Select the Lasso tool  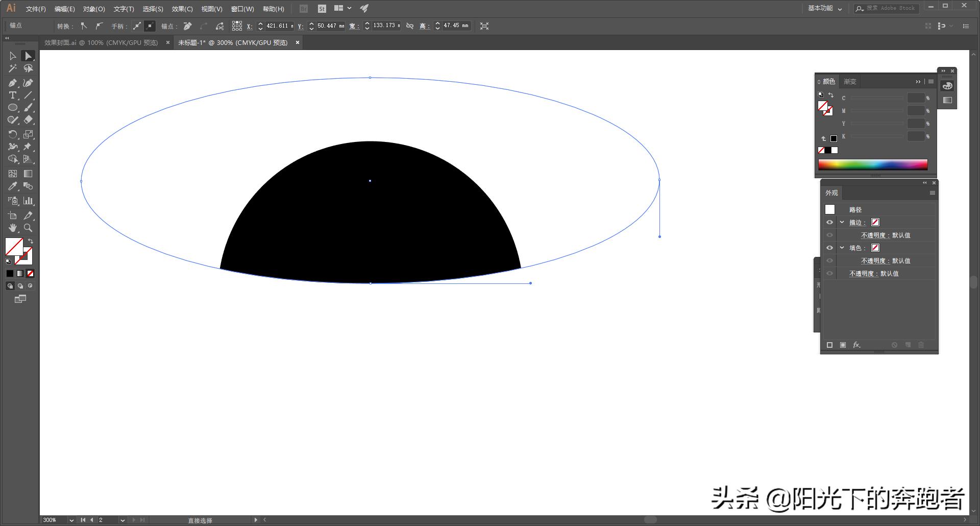(x=29, y=68)
